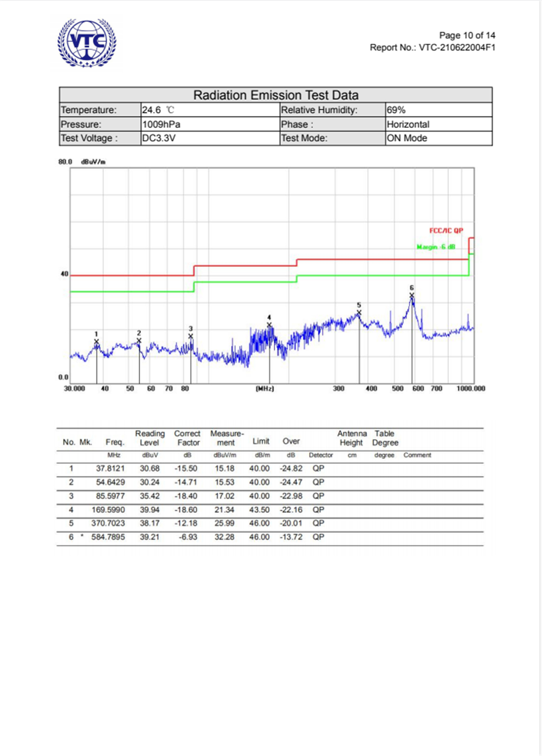Click measurement value 32.28
The height and width of the screenshot is (756, 542).
224,537
